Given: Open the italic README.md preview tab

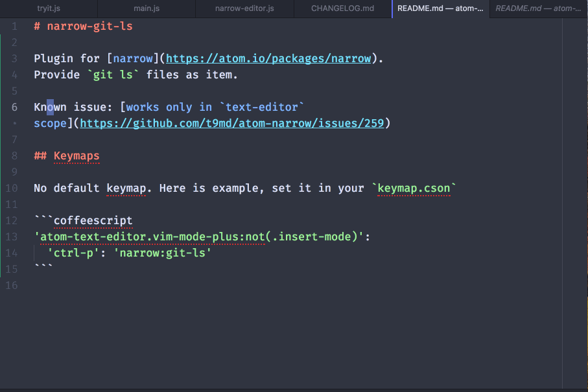Looking at the screenshot, I should (539, 8).
